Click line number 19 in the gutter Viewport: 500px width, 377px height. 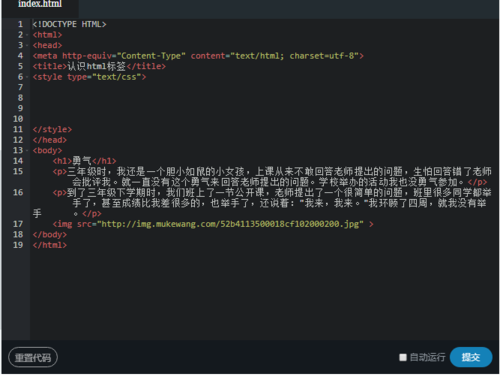[18, 245]
